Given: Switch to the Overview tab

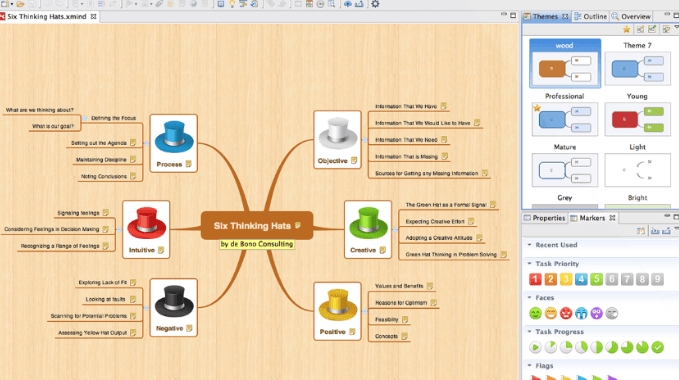Looking at the screenshot, I should 631,16.
